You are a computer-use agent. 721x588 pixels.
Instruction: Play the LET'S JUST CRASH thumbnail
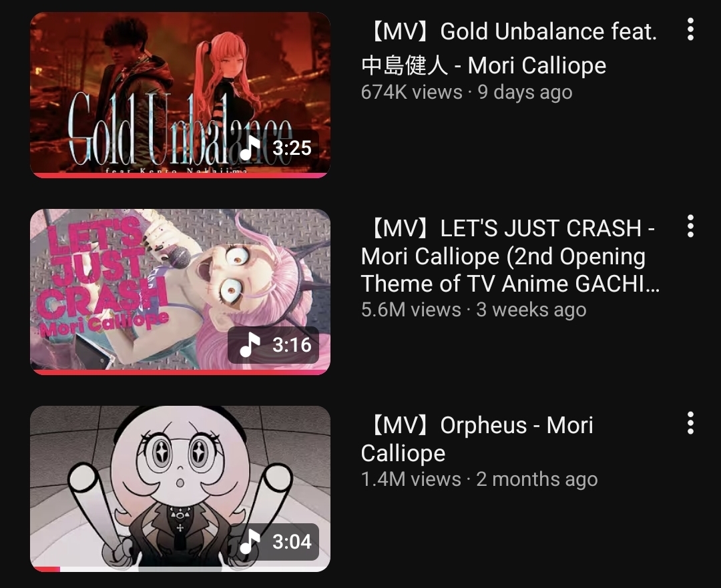[x=180, y=292]
